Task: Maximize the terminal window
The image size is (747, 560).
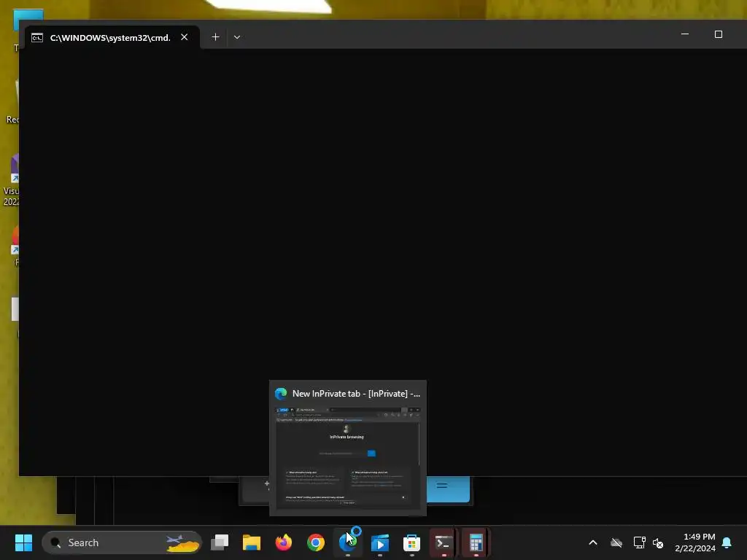Action: (719, 34)
